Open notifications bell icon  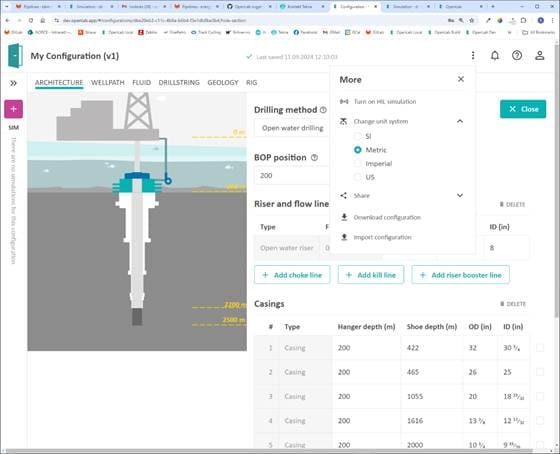(x=495, y=55)
